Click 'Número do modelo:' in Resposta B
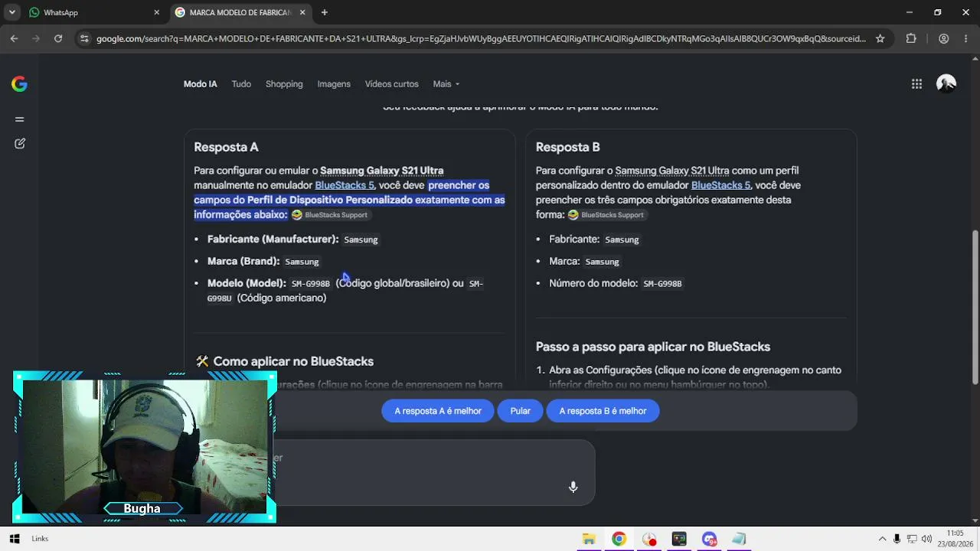 [x=593, y=283]
